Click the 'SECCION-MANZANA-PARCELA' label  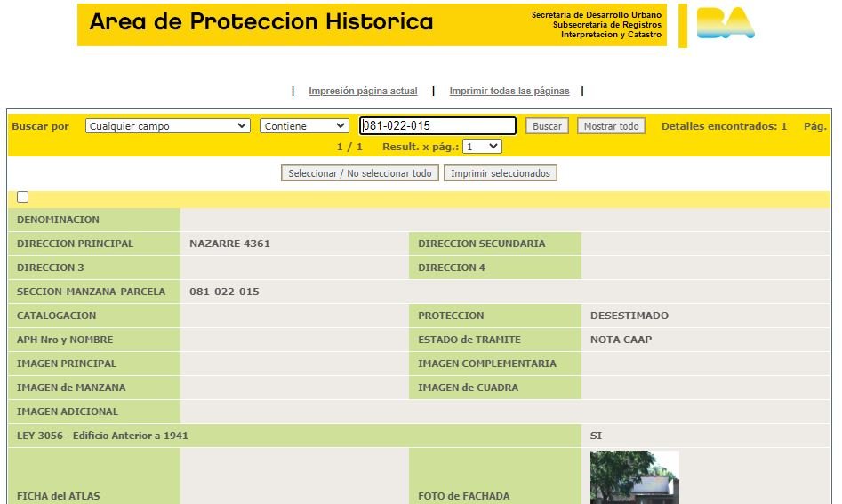pyautogui.click(x=92, y=292)
